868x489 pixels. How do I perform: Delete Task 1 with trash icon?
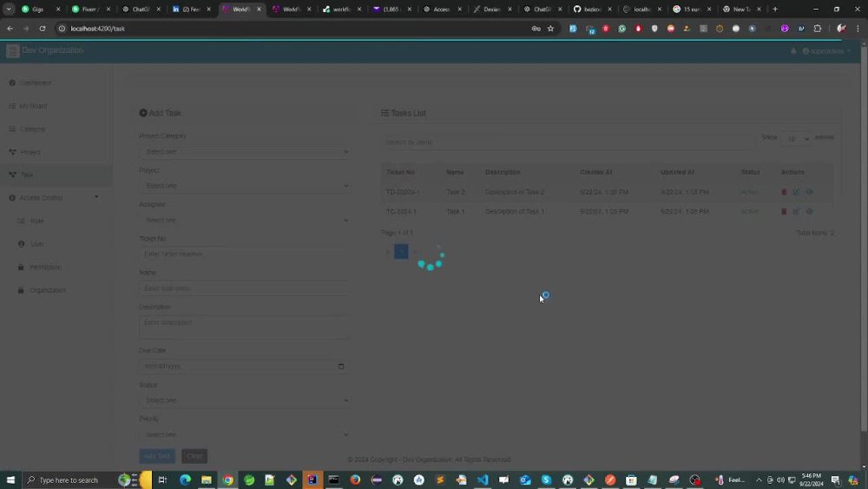coord(784,212)
